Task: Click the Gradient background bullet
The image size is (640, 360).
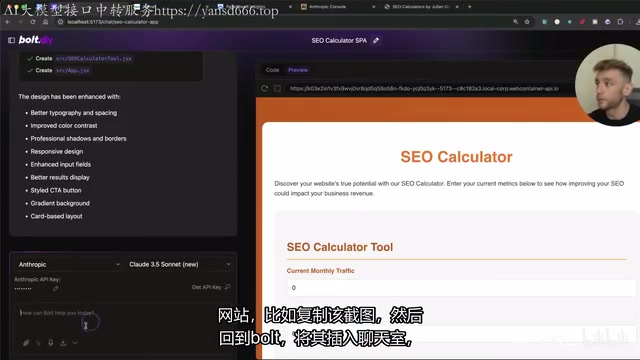Action: 60,203
